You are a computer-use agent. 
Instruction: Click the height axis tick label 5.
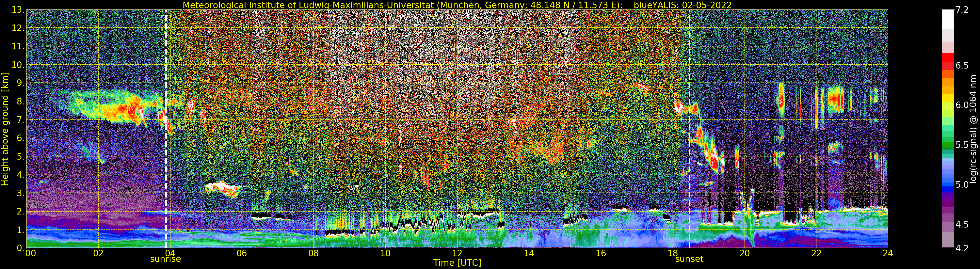(x=21, y=156)
